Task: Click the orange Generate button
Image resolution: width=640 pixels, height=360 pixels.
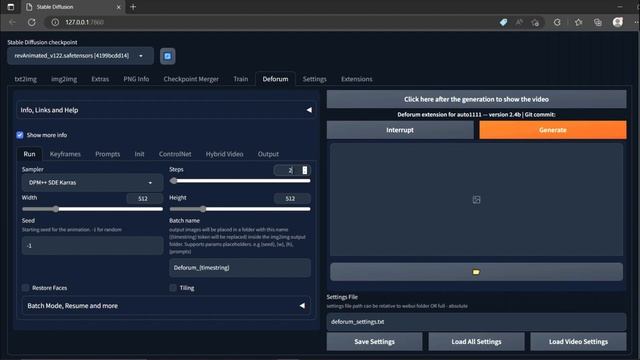Action: (x=553, y=130)
